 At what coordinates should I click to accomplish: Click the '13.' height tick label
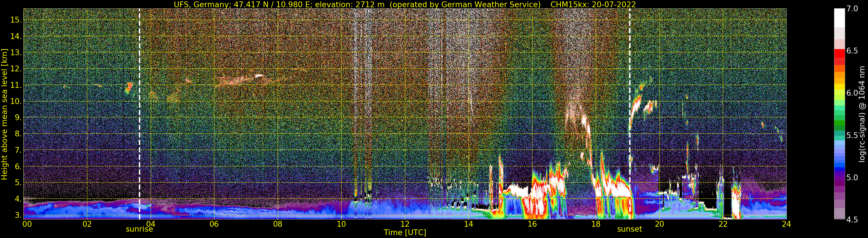16,53
